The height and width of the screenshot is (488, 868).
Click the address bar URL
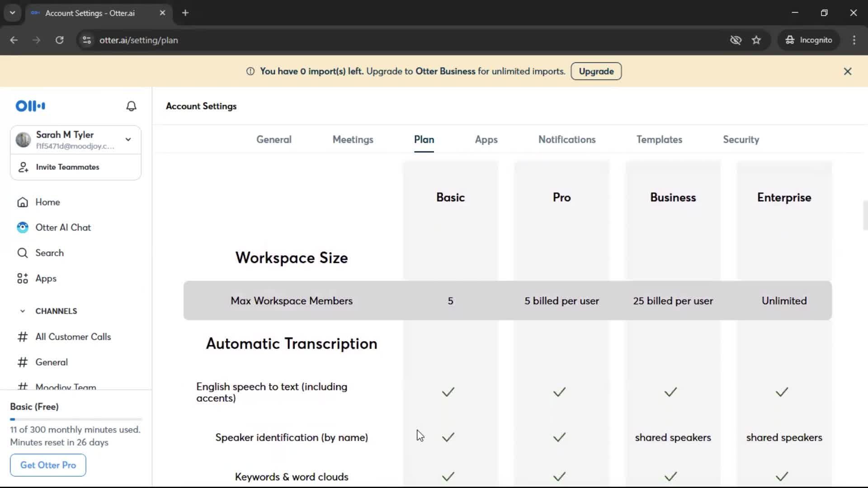(x=139, y=40)
